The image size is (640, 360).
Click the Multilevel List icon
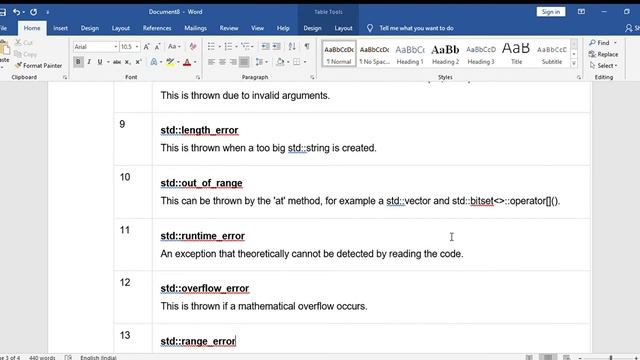pyautogui.click(x=245, y=47)
